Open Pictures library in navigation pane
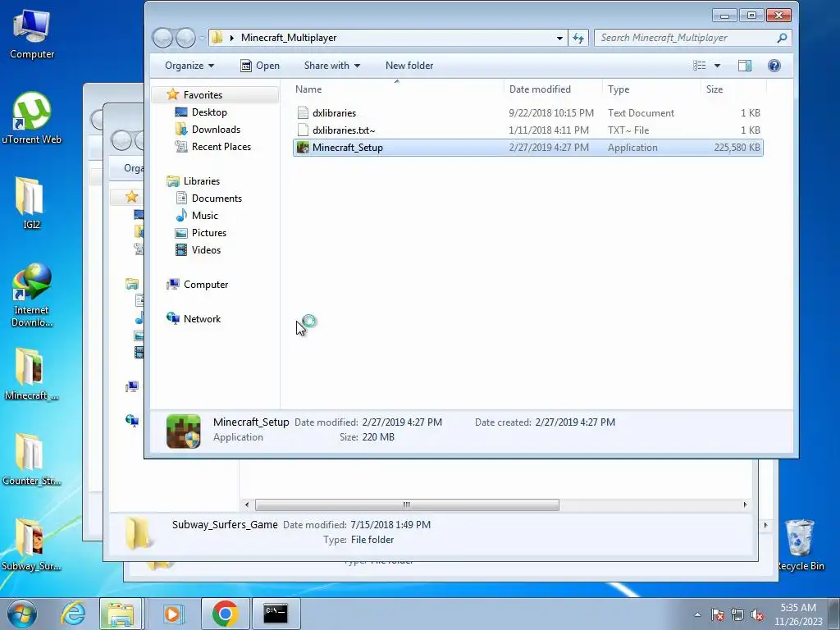This screenshot has width=840, height=630. (209, 232)
